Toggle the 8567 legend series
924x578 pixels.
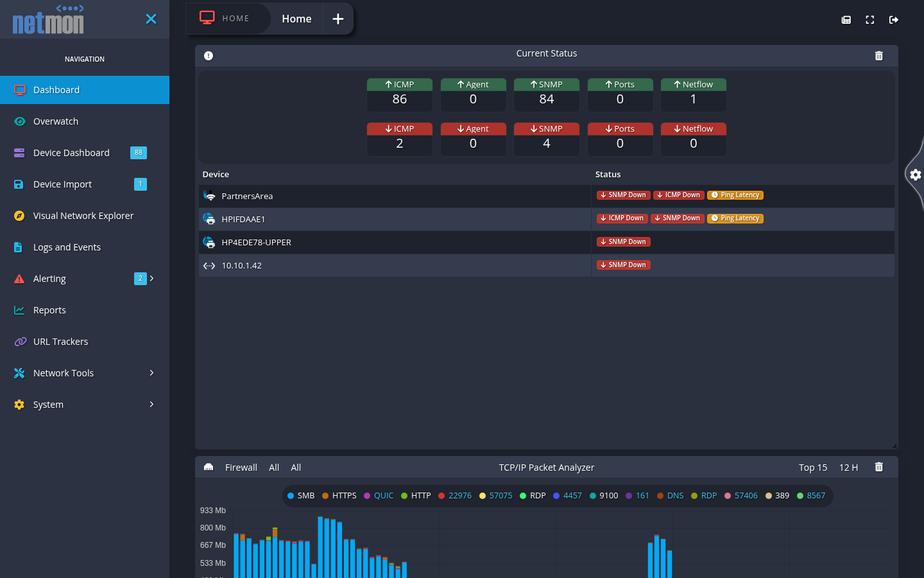[811, 496]
